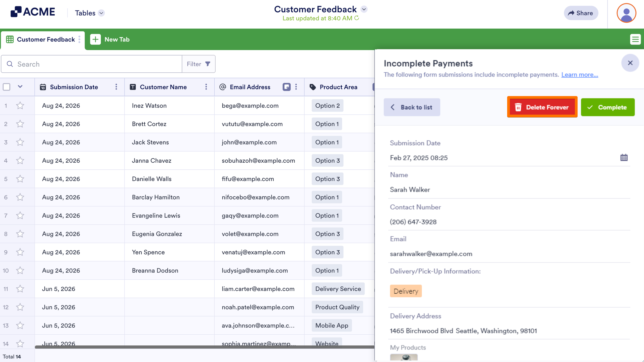Click the Product Quality tag

tap(337, 307)
